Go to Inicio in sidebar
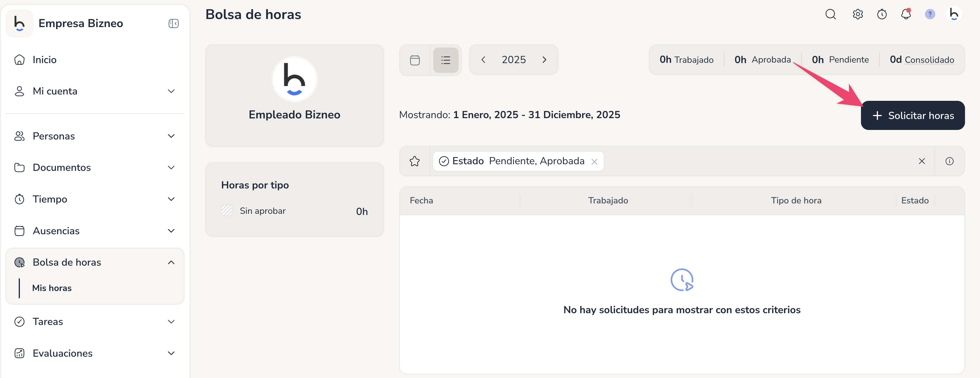This screenshot has width=980, height=378. click(44, 60)
